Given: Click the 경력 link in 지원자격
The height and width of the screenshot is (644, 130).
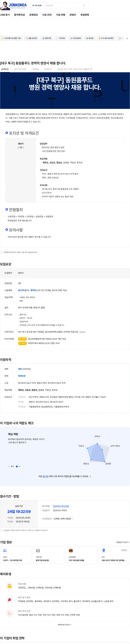Looking at the screenshot, I should coord(20,369).
